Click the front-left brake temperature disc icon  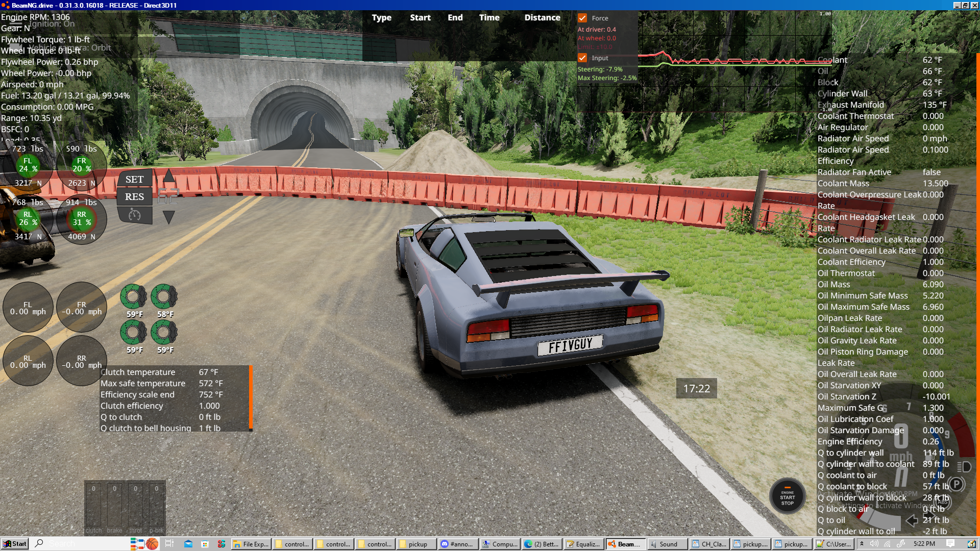(x=133, y=296)
